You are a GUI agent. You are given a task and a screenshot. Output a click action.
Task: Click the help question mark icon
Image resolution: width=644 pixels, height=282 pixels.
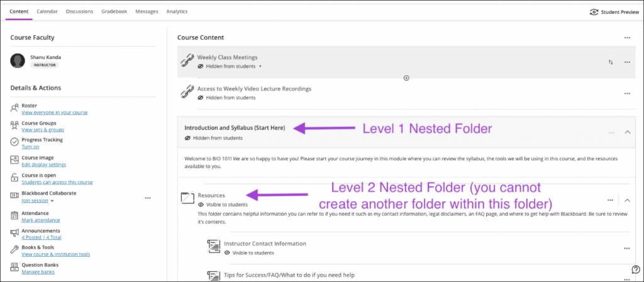pyautogui.click(x=636, y=269)
